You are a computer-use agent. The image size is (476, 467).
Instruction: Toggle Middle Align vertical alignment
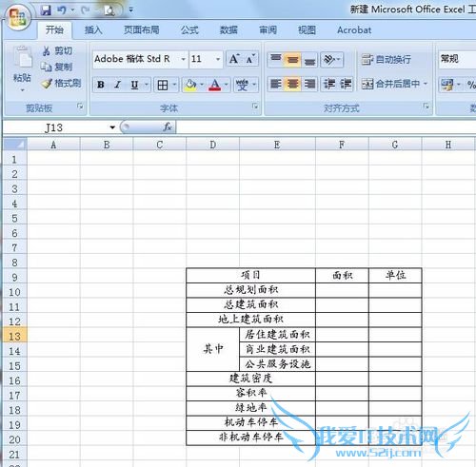coord(292,59)
